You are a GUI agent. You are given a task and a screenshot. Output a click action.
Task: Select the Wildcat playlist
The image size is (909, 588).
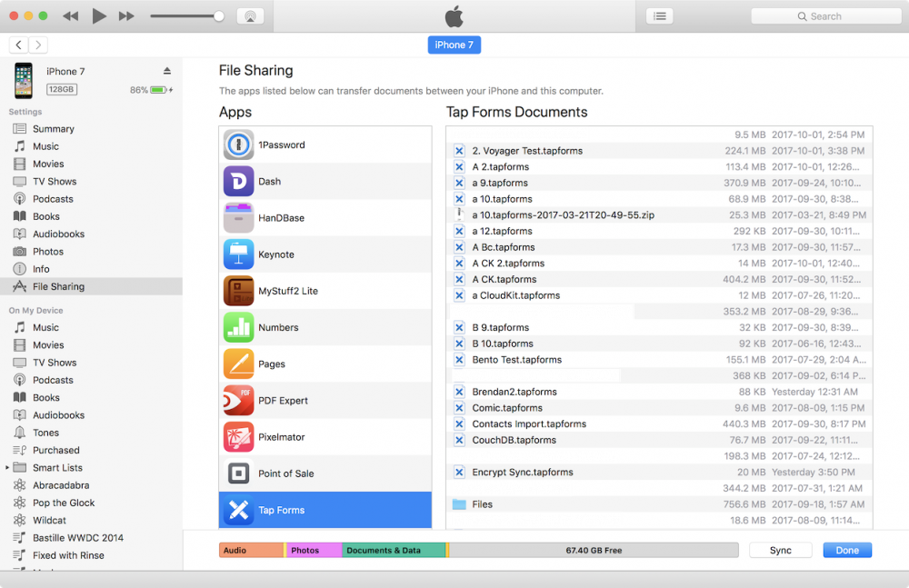pyautogui.click(x=91, y=520)
